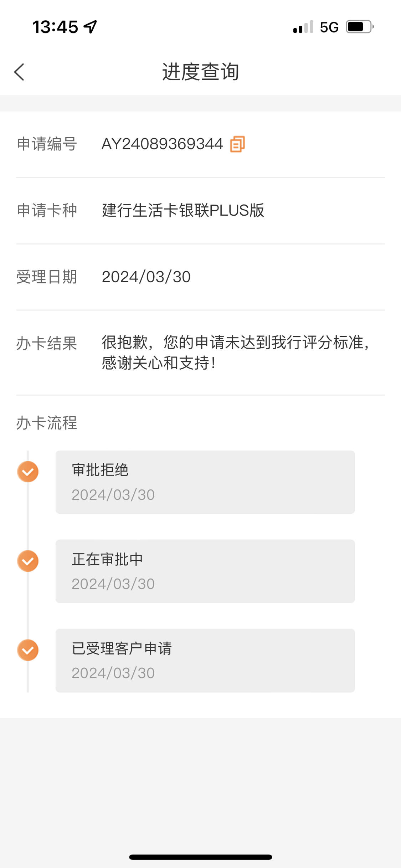Tap the location arrow in the status bar
This screenshot has width=401, height=868.
[x=90, y=27]
